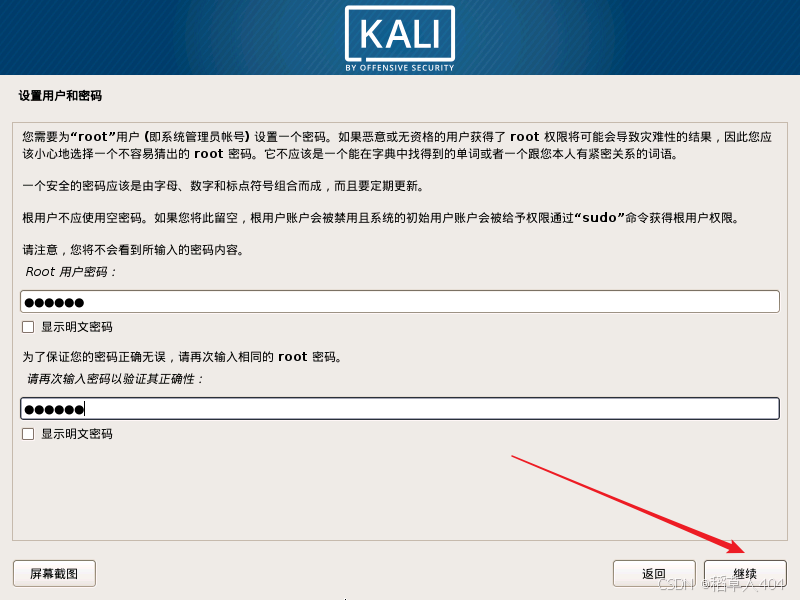Image resolution: width=800 pixels, height=600 pixels.
Task: Click the first paragraph about root password
Action: (x=397, y=145)
